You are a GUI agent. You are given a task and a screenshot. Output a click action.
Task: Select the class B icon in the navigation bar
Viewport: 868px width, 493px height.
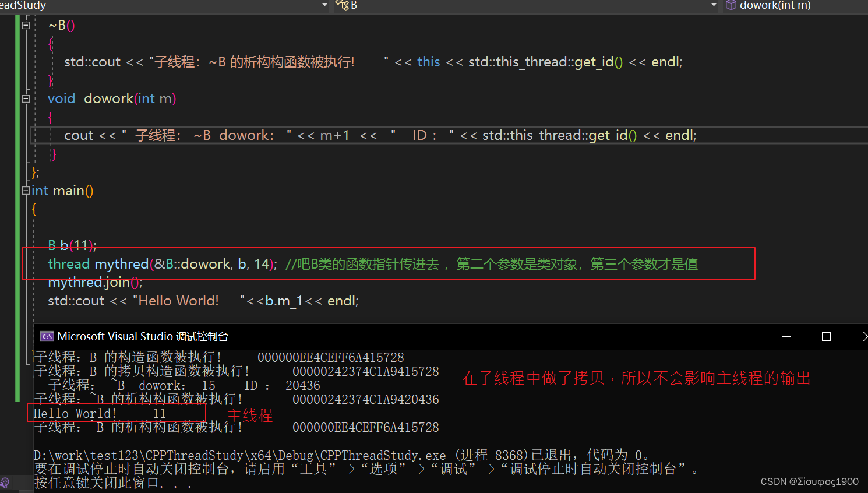coord(341,6)
